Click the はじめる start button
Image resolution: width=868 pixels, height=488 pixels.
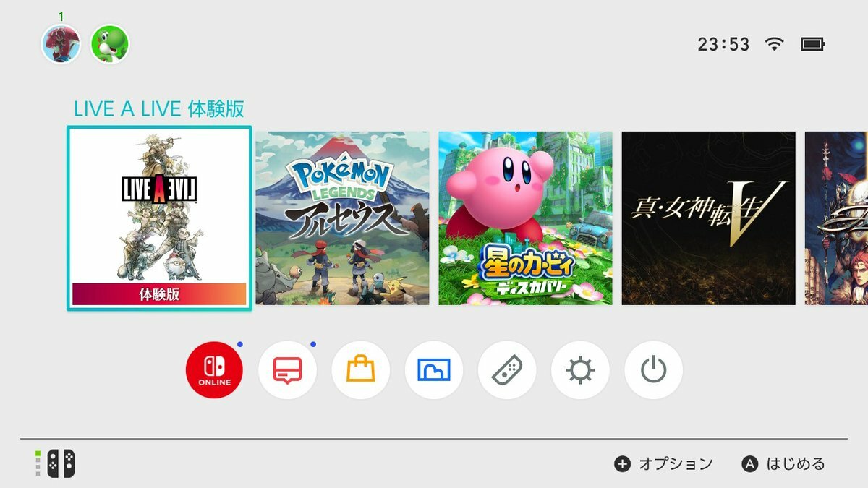[x=783, y=464]
